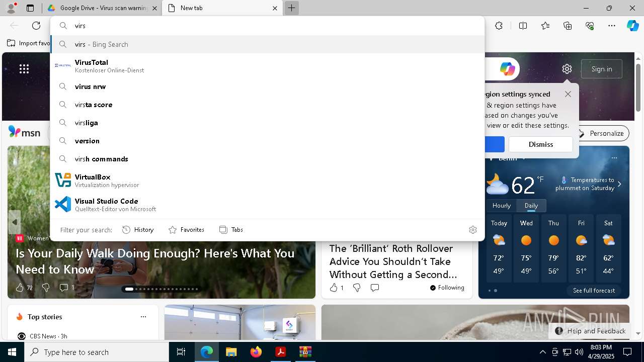Open the profile avatar icon
This screenshot has width=644, height=362.
point(11,8)
